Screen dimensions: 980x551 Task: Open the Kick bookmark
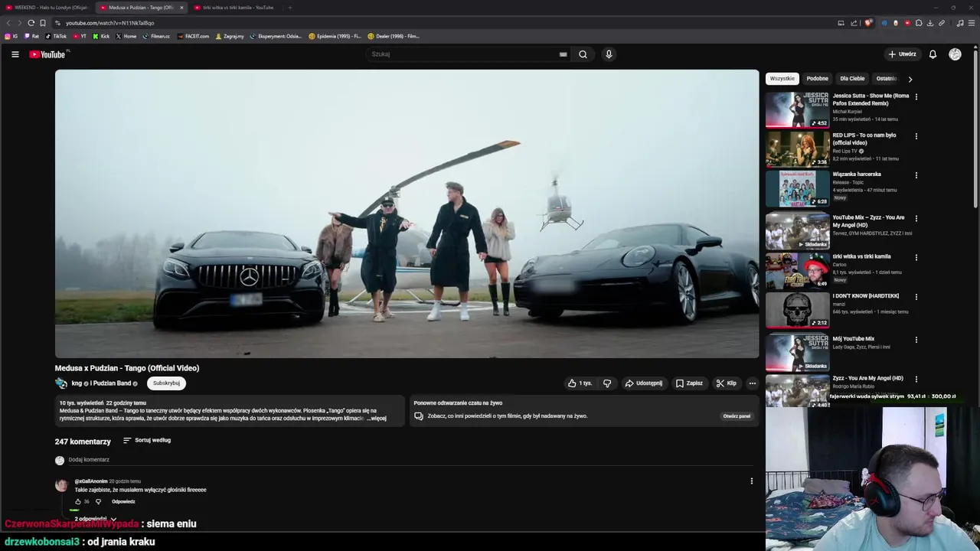tap(101, 36)
